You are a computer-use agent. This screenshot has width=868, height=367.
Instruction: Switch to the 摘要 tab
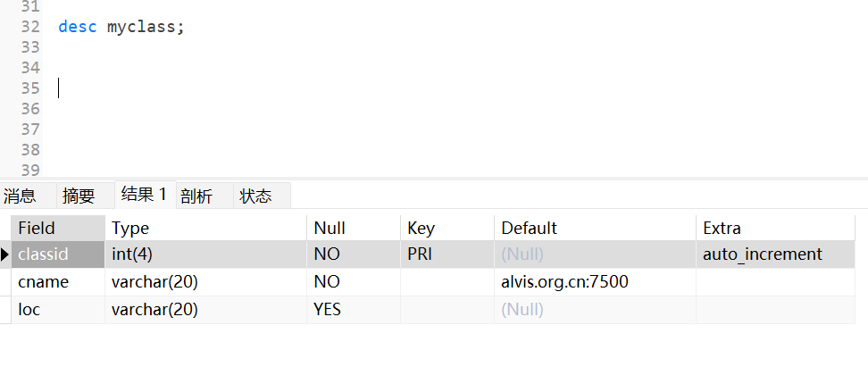click(x=79, y=196)
